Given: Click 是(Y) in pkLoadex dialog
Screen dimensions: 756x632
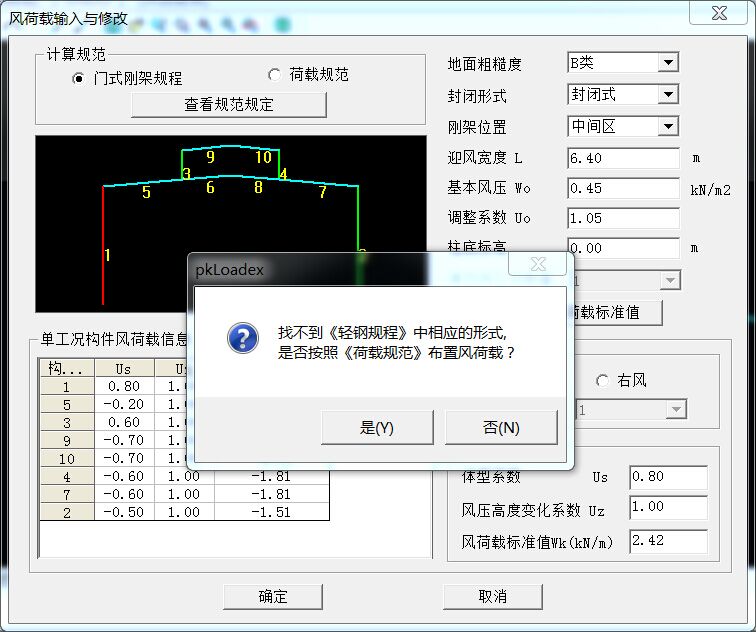Looking at the screenshot, I should coord(377,428).
